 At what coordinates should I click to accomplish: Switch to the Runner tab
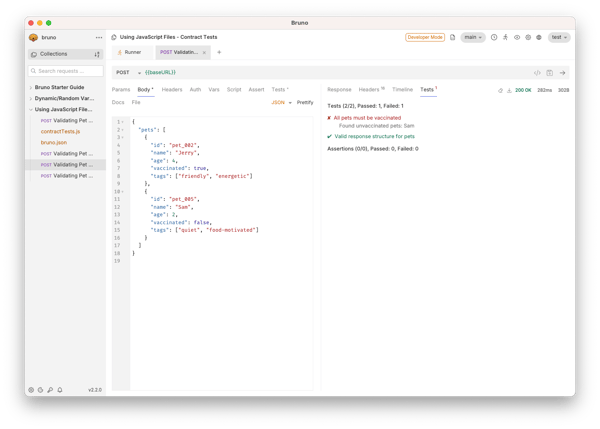[x=132, y=52]
